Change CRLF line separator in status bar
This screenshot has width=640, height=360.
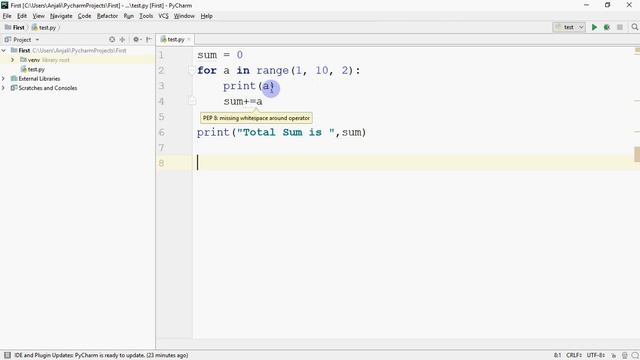coord(574,356)
